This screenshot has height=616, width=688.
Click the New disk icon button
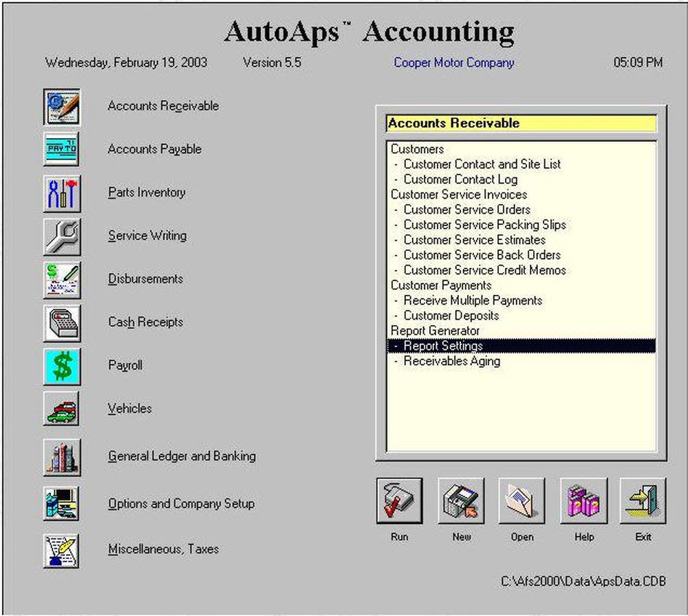tap(461, 500)
